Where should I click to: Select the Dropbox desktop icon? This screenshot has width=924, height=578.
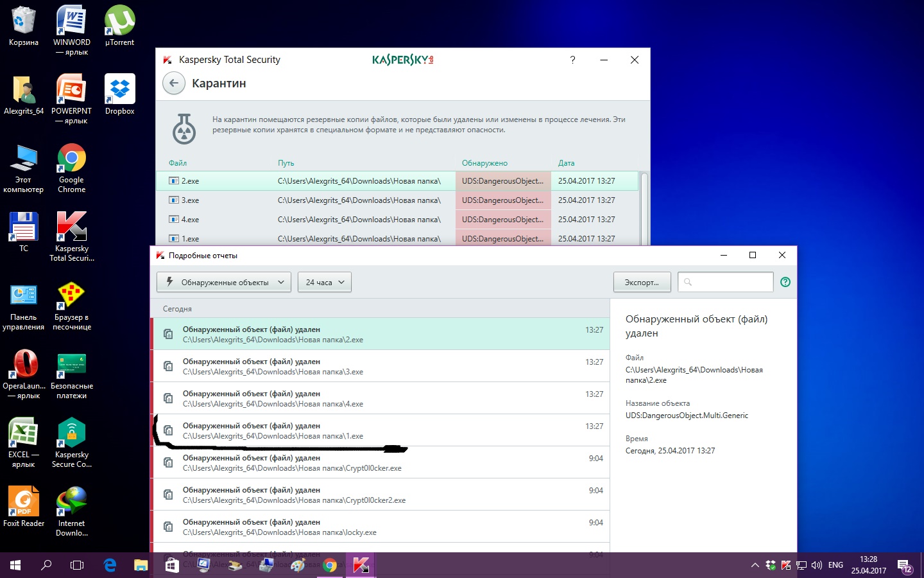(120, 95)
